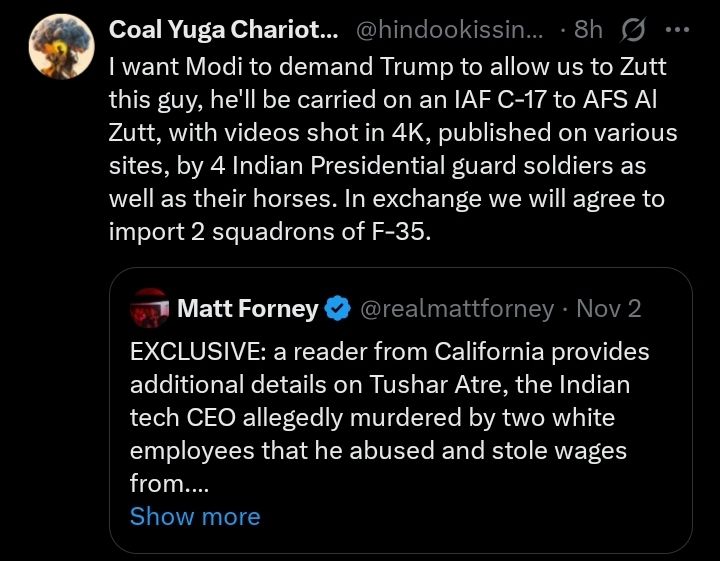Open the 8h timestamp permalink
Screen dimensions: 720x561
point(588,30)
